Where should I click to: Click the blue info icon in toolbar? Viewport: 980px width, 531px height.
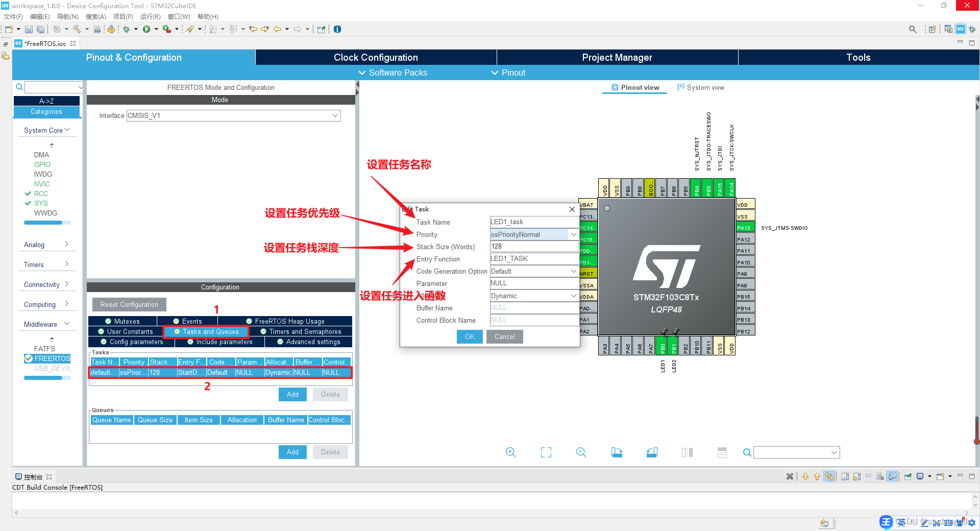point(337,29)
